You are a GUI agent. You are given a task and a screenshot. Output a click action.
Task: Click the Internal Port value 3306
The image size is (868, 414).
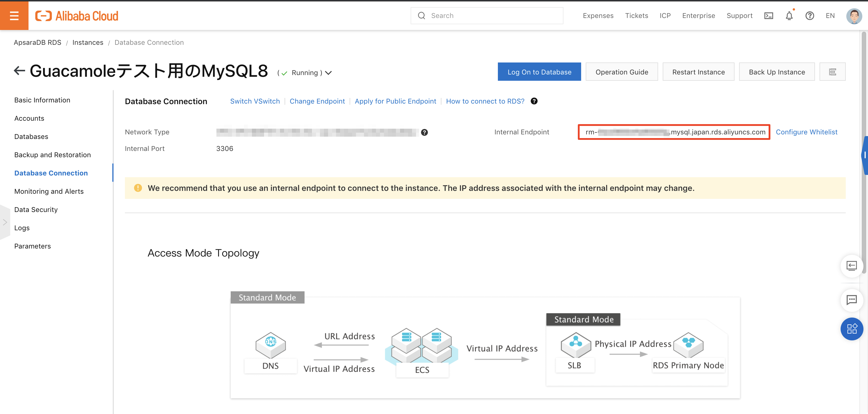pyautogui.click(x=224, y=149)
